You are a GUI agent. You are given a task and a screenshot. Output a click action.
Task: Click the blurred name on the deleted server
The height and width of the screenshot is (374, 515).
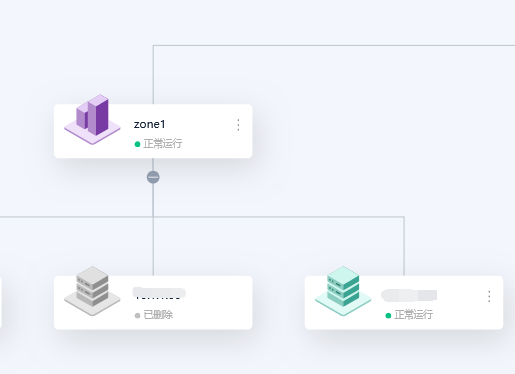click(159, 293)
